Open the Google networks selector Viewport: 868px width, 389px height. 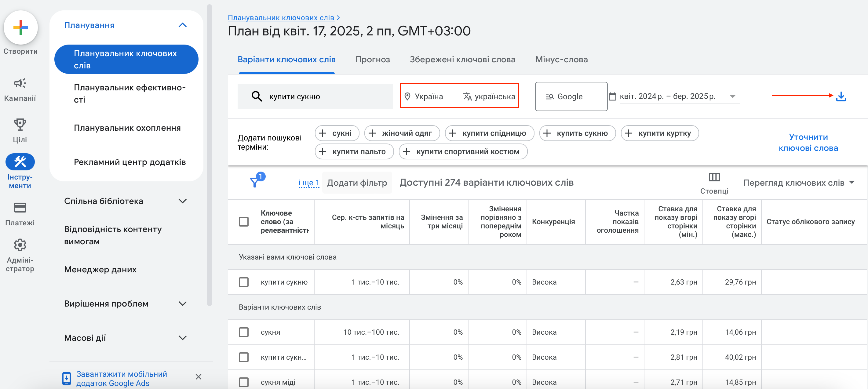(x=571, y=96)
